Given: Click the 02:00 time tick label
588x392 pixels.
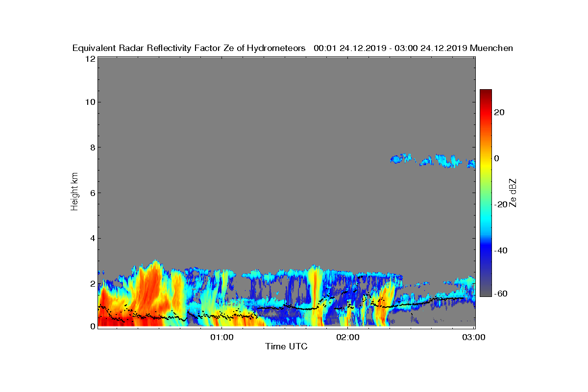Looking at the screenshot, I should [x=348, y=337].
